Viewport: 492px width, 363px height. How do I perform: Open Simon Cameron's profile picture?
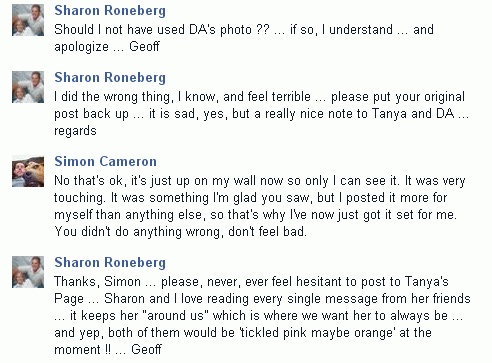28,171
